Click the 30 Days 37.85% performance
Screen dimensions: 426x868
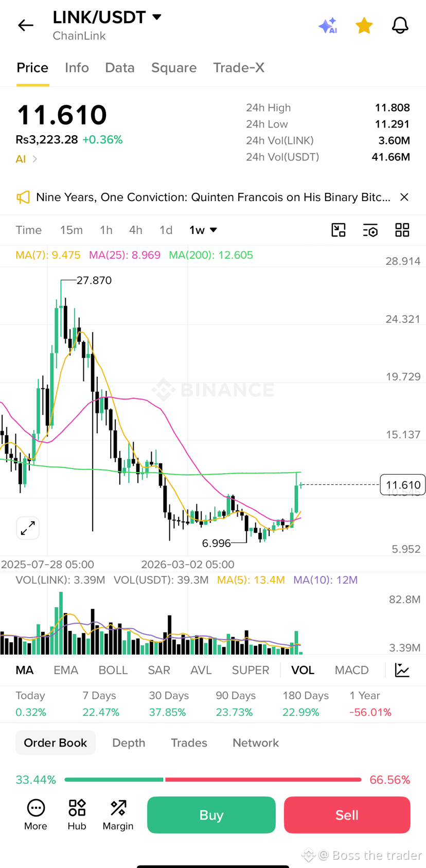(169, 704)
